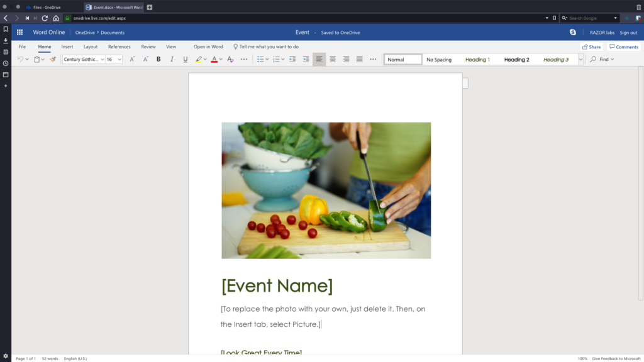Select the Format Painter icon
This screenshot has height=362, width=644.
[x=53, y=59]
